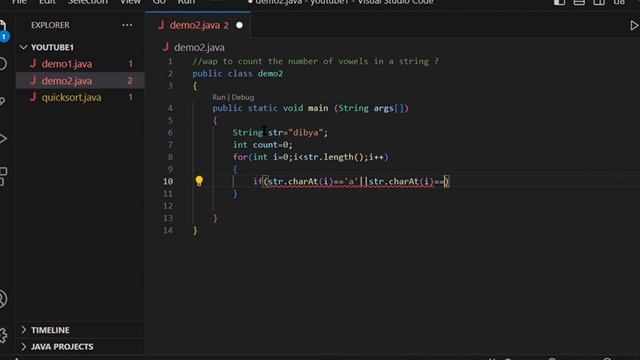Click the error badge beside quicksort.java
This screenshot has width=640, height=360.
coord(131,98)
